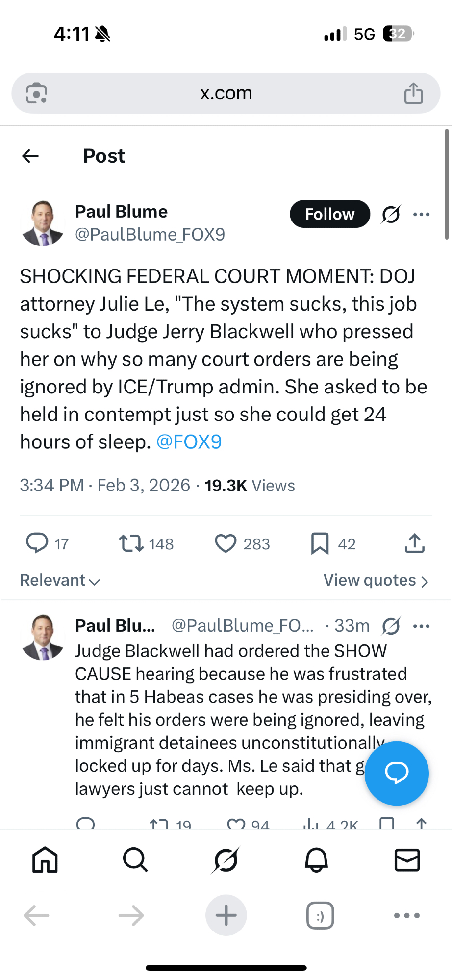Reply to the post via comment icon
The width and height of the screenshot is (452, 980).
point(37,543)
